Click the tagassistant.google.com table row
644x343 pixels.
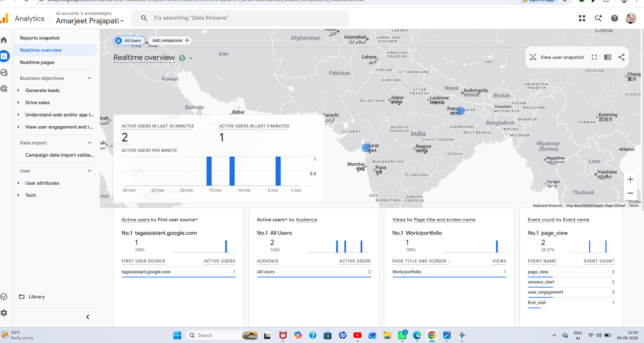pyautogui.click(x=178, y=272)
